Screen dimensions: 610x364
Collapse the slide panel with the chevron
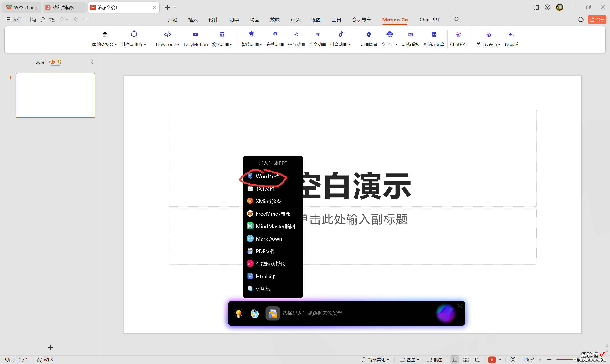click(x=92, y=62)
